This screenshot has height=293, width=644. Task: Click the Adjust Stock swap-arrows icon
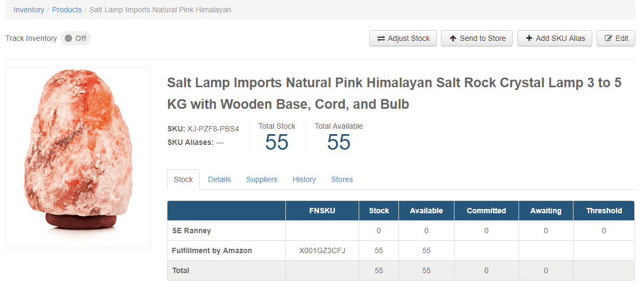tap(381, 39)
